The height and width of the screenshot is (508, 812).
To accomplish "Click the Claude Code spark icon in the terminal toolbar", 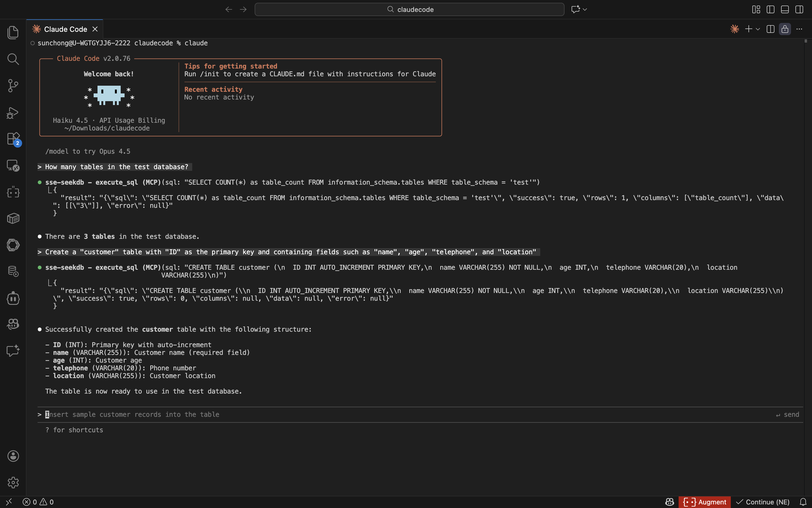I will 734,29.
